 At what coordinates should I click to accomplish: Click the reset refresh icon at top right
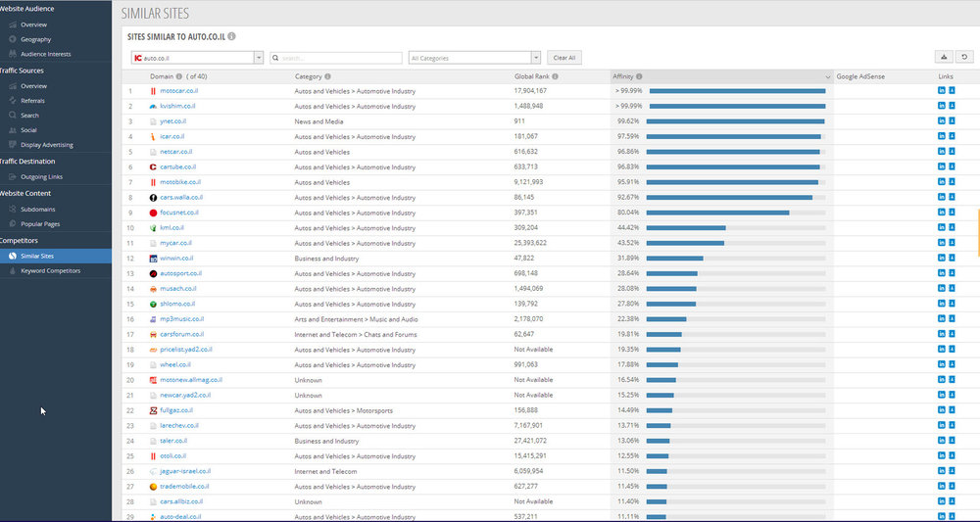tap(964, 58)
